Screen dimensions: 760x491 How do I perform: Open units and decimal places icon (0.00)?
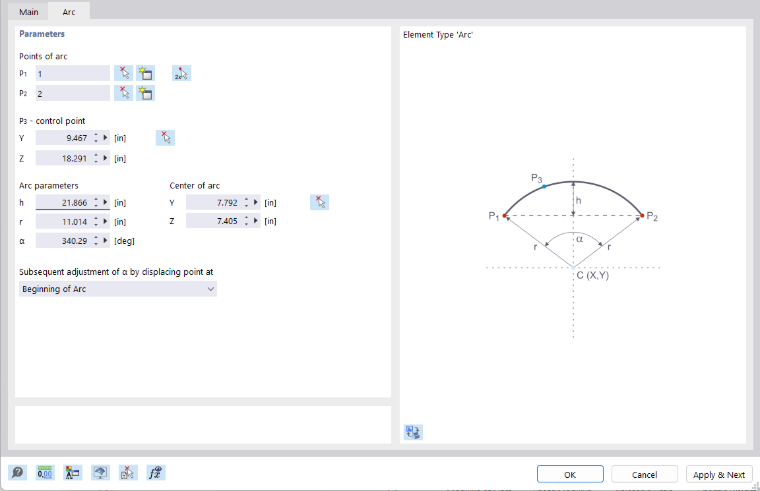point(45,473)
